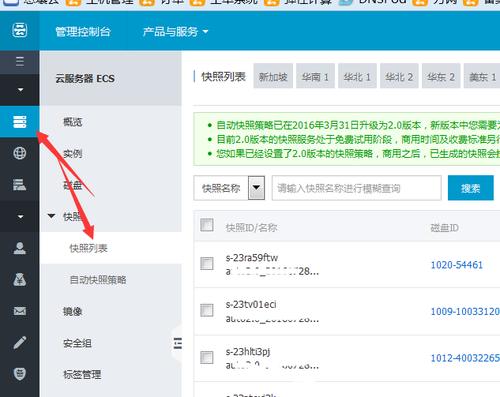Image resolution: width=500 pixels, height=397 pixels.
Task: Open 概览 in the ECS menu
Action: coord(73,122)
